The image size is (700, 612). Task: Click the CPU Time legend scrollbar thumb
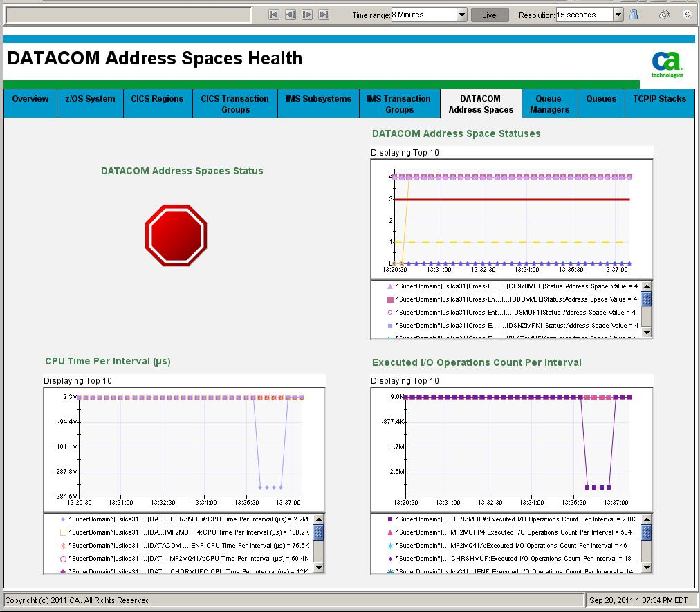click(x=318, y=532)
